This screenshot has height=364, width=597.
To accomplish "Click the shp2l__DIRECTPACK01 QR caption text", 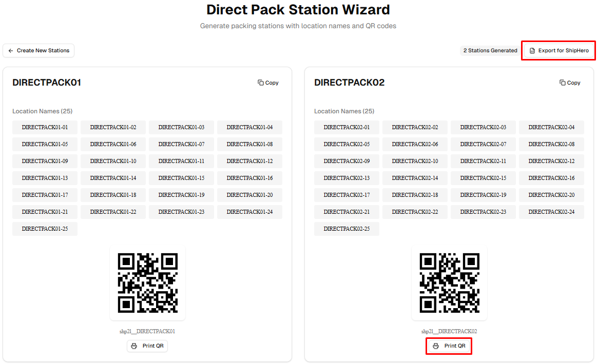I will click(147, 331).
